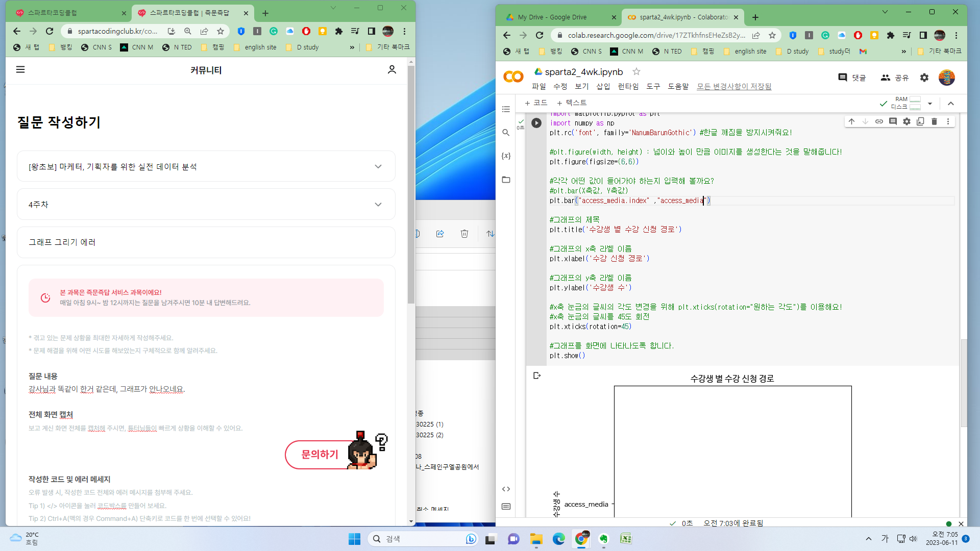Image resolution: width=980 pixels, height=551 pixels.
Task: Collapse Colab header chevron
Action: coord(950,104)
